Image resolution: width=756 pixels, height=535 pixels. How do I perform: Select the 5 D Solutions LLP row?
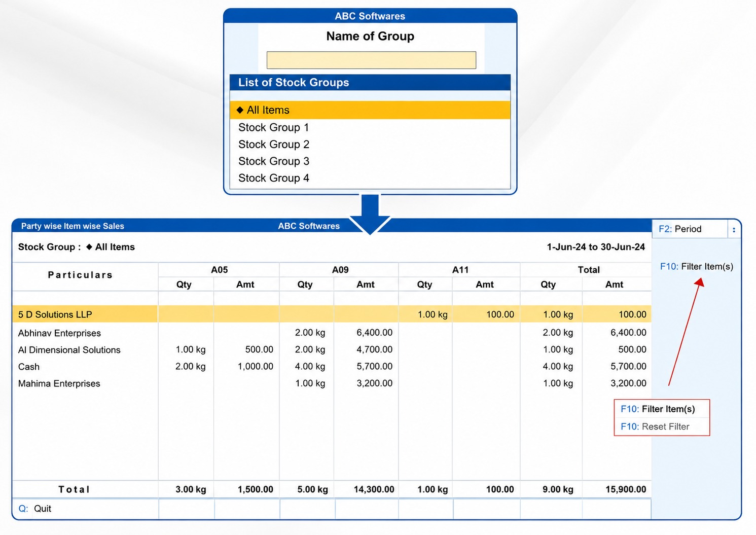(332, 314)
